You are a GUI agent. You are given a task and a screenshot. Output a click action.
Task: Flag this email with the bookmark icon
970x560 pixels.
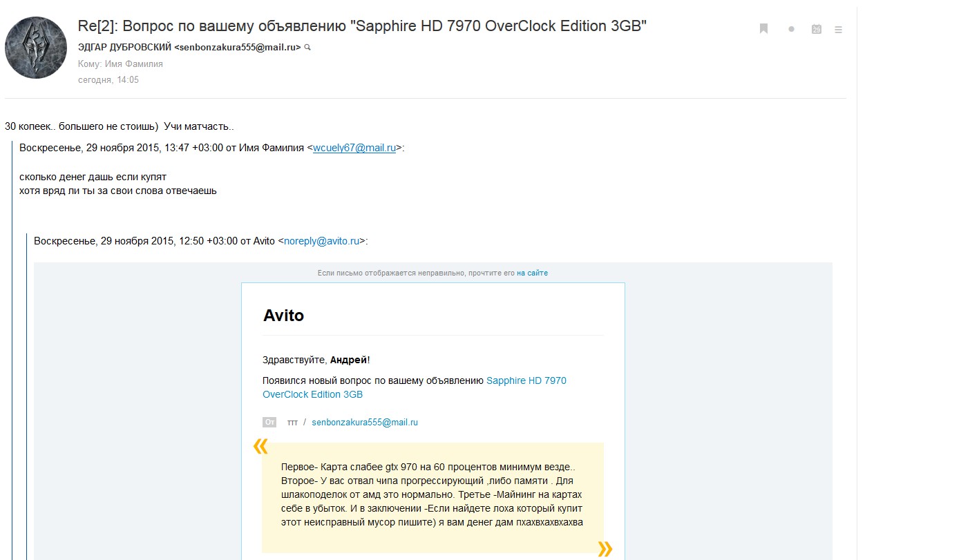click(x=763, y=29)
